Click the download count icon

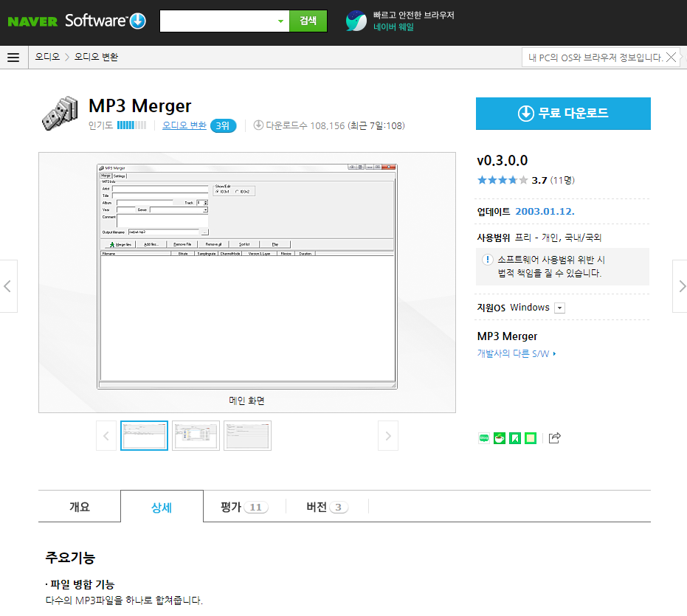click(258, 125)
